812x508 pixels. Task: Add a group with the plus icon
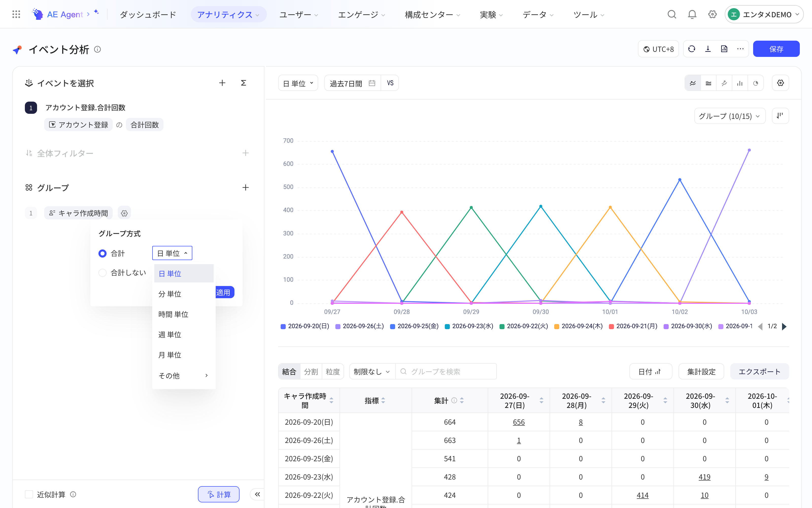coord(246,187)
